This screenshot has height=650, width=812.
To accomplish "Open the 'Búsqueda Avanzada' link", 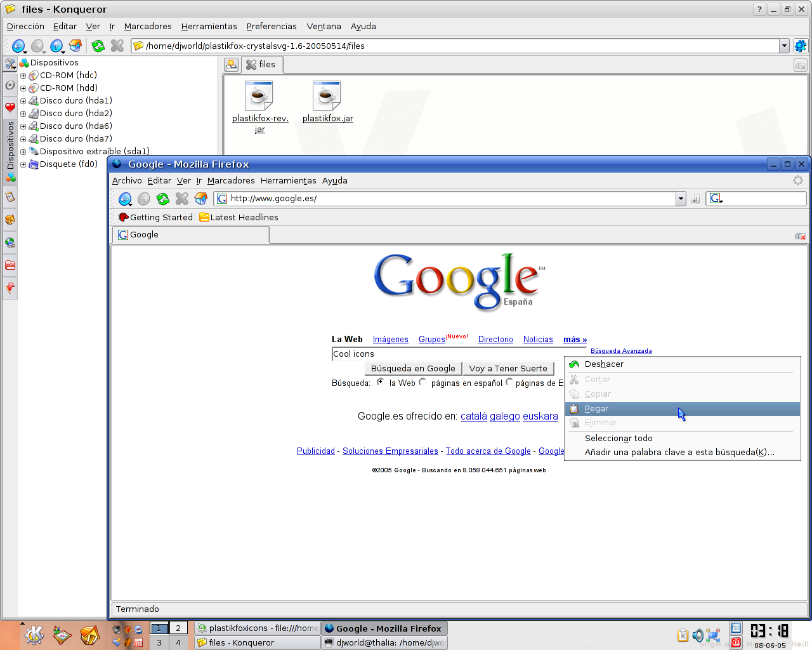I will [621, 351].
